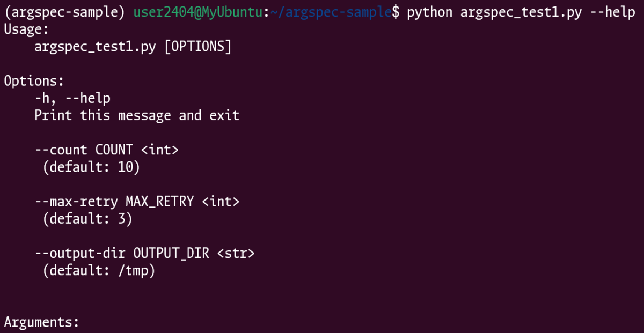Viewport: 644px width, 333px height.
Task: Click the <str> type annotation
Action: (x=236, y=253)
